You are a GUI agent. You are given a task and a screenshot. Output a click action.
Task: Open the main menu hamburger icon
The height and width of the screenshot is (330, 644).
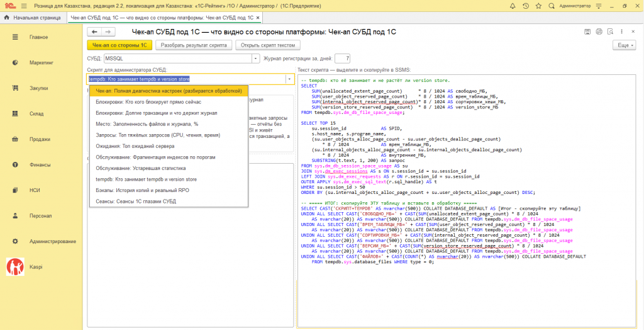tap(24, 6)
